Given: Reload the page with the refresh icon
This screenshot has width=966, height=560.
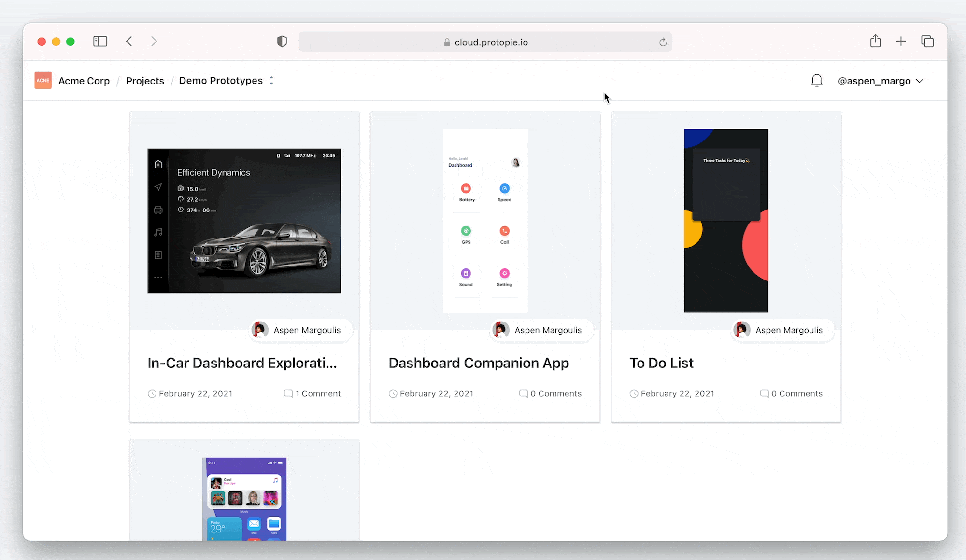Looking at the screenshot, I should (x=663, y=42).
